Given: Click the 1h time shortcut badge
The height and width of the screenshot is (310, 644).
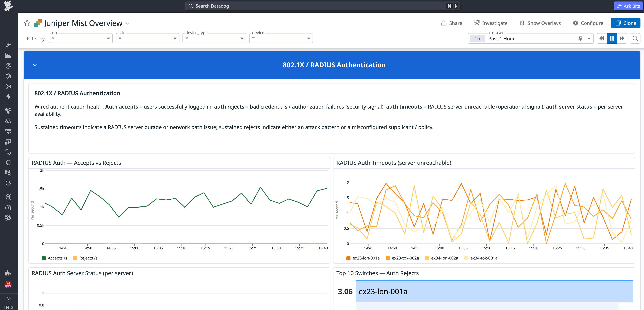Looking at the screenshot, I should 477,39.
